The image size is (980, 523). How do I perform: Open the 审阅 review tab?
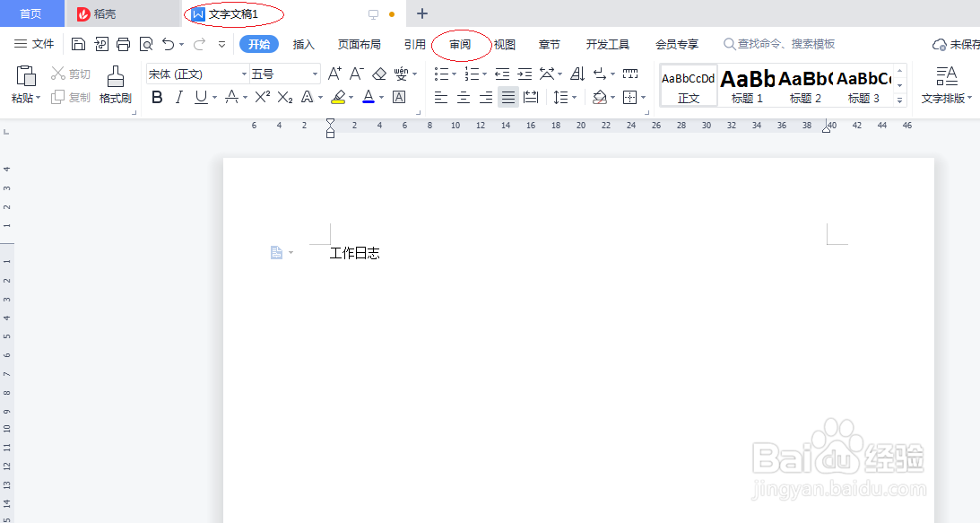coord(460,45)
